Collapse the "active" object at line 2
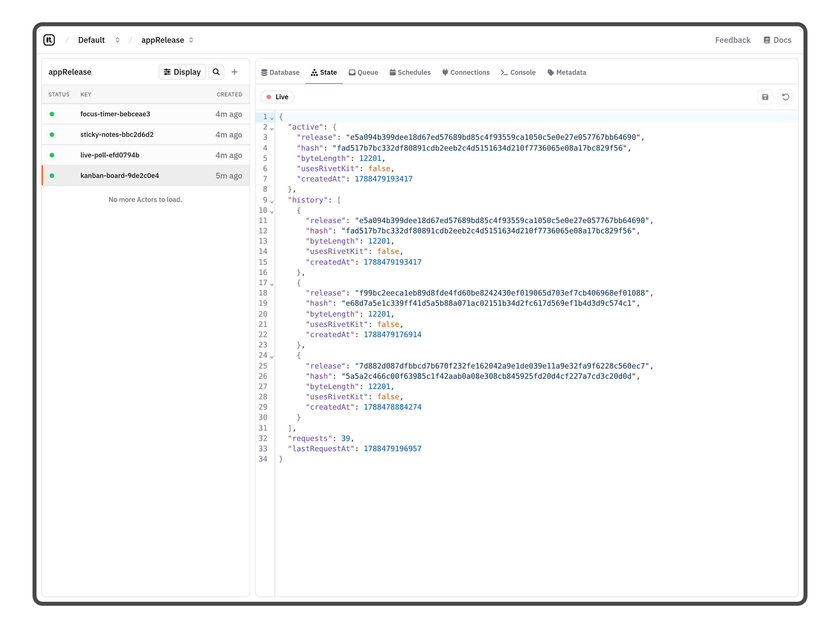840x628 pixels. pos(272,128)
